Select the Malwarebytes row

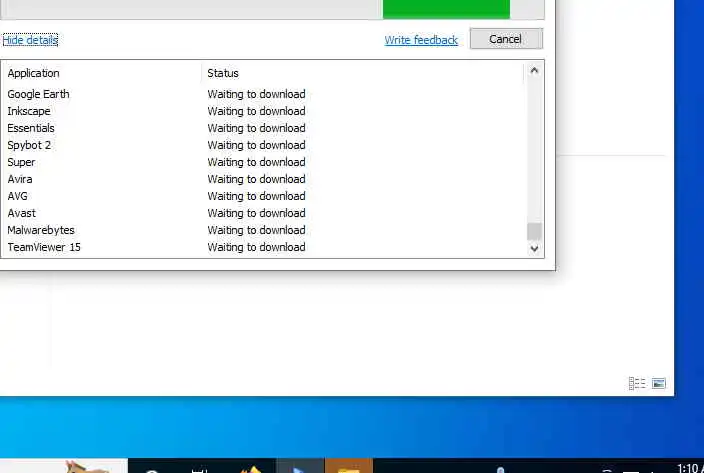click(x=264, y=230)
